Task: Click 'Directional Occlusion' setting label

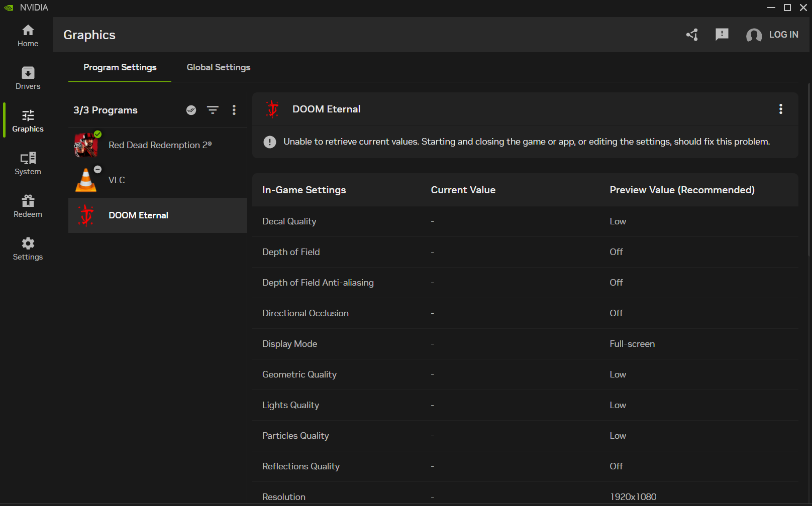Action: [306, 313]
